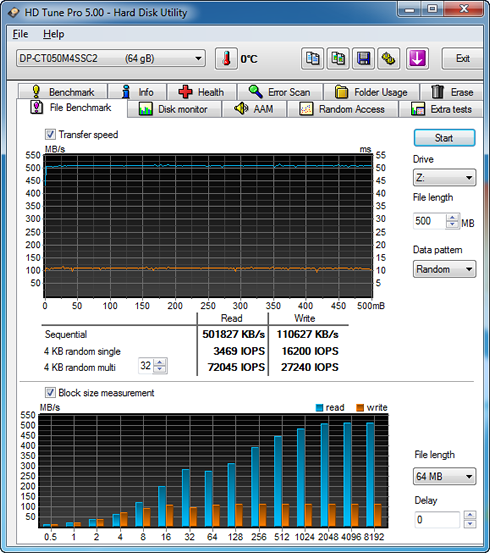The image size is (490, 553).
Task: Click the purple down-arrow minimize-to-tray icon
Action: coord(417,59)
